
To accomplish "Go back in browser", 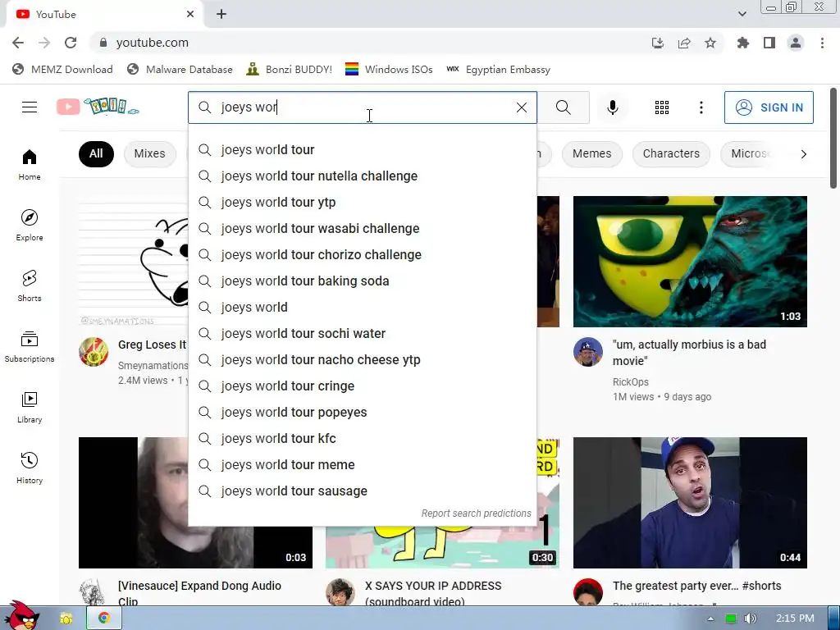I will click(18, 43).
